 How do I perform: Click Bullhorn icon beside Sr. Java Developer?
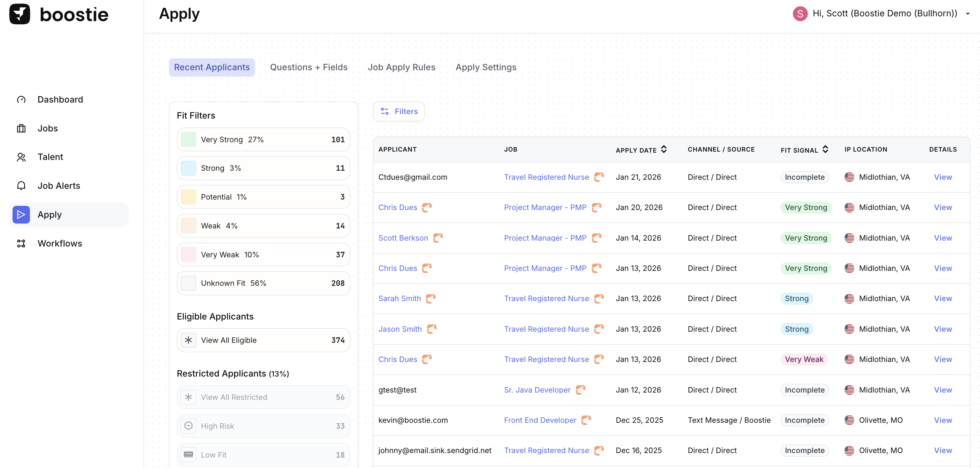click(x=580, y=390)
